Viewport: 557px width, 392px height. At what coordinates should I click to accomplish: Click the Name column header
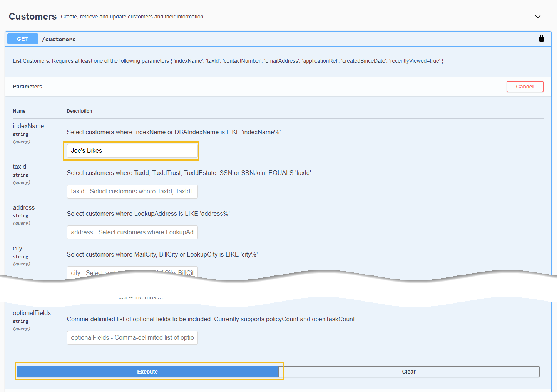(x=19, y=111)
